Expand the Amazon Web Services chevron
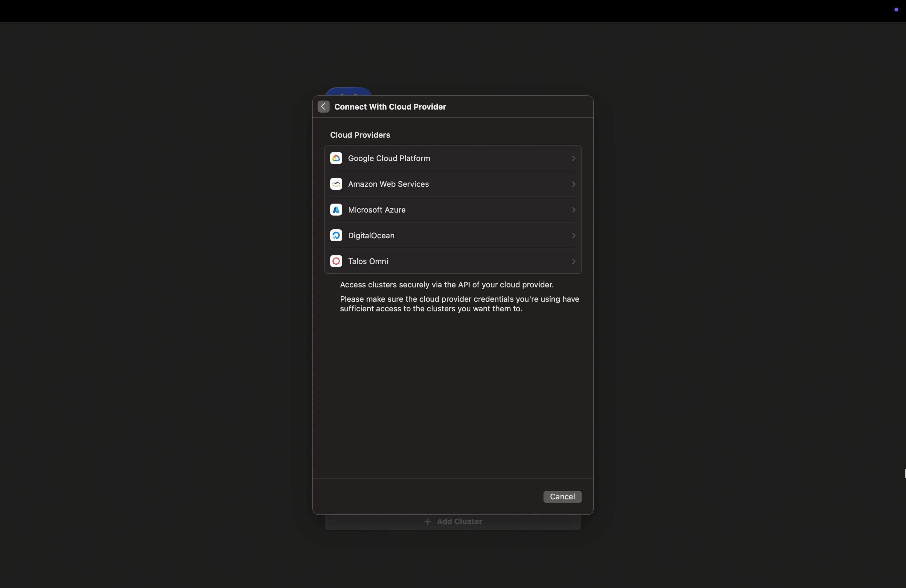The image size is (906, 588). coord(573,184)
